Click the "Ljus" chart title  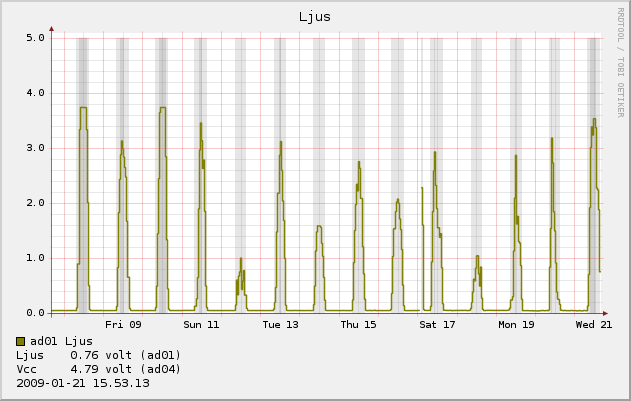tap(316, 16)
